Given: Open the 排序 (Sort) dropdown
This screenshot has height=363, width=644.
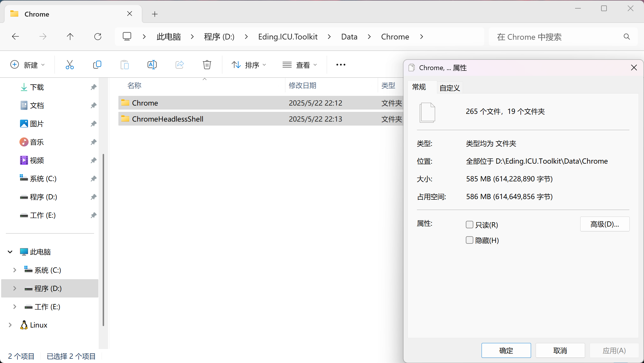Looking at the screenshot, I should (x=249, y=65).
